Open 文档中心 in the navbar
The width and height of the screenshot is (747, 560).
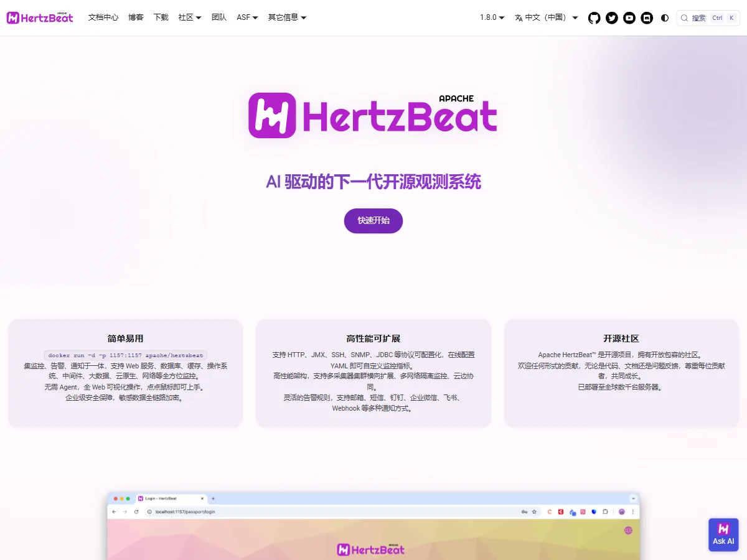pos(103,17)
